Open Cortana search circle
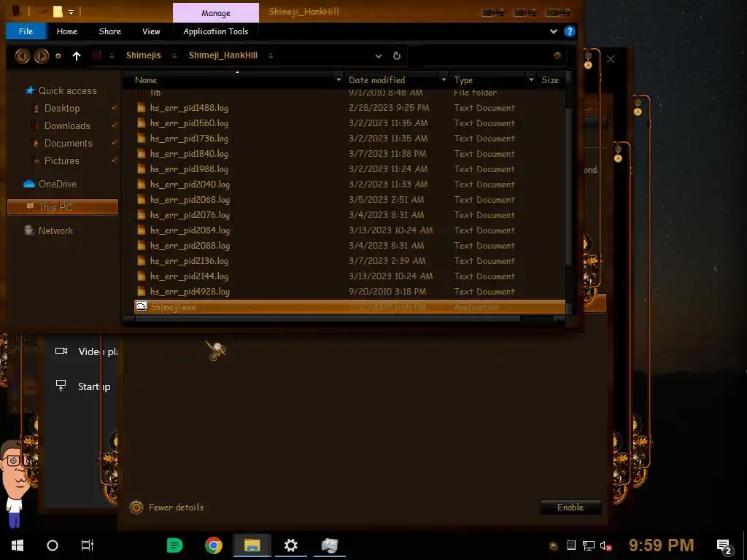 coord(53,545)
